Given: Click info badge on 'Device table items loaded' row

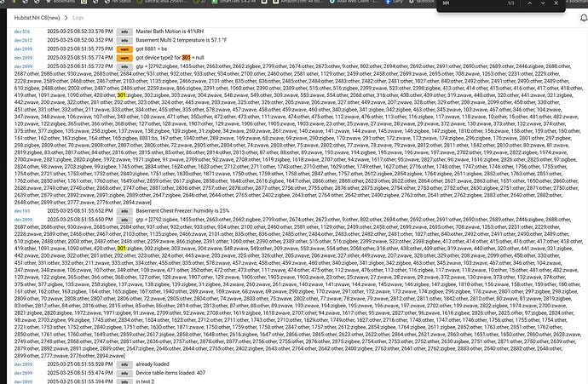Looking at the screenshot, I should tap(124, 373).
